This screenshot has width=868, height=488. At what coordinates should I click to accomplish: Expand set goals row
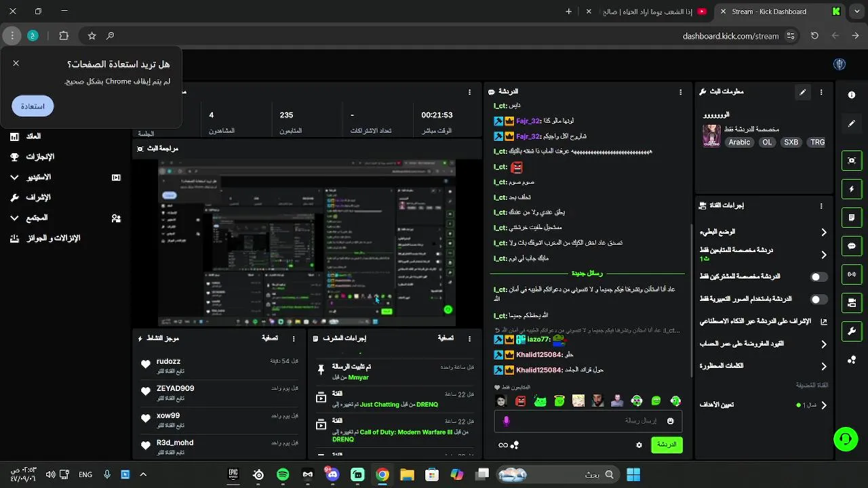pyautogui.click(x=764, y=405)
